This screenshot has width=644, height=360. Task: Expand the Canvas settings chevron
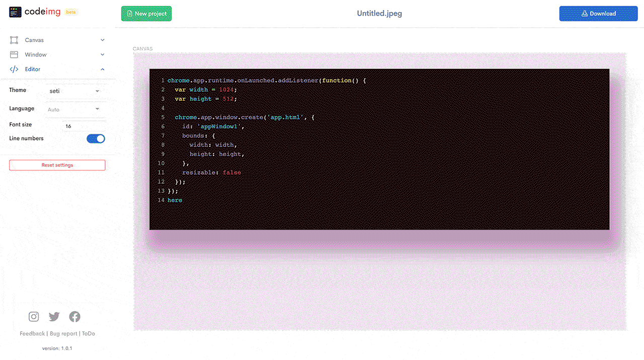[103, 40]
